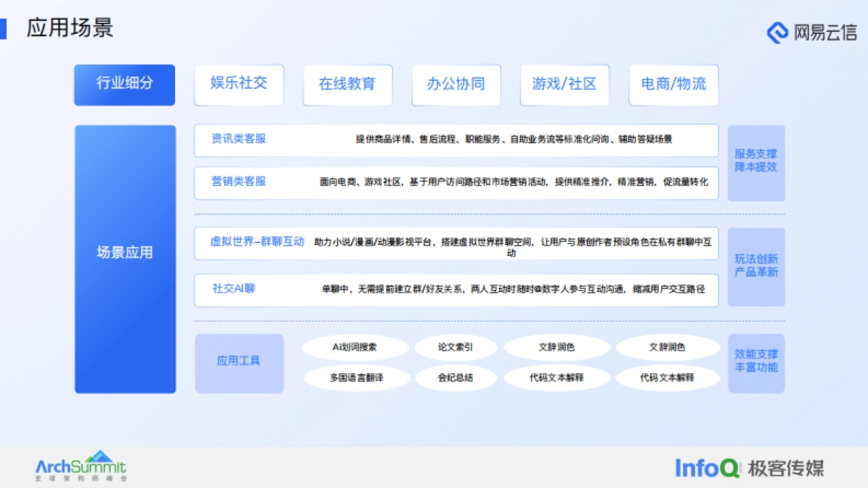Select the 论文索引 tool bubble

point(456,347)
